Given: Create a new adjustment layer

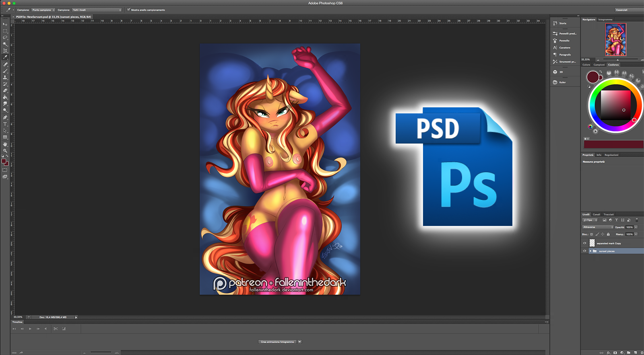Looking at the screenshot, I should (622, 353).
